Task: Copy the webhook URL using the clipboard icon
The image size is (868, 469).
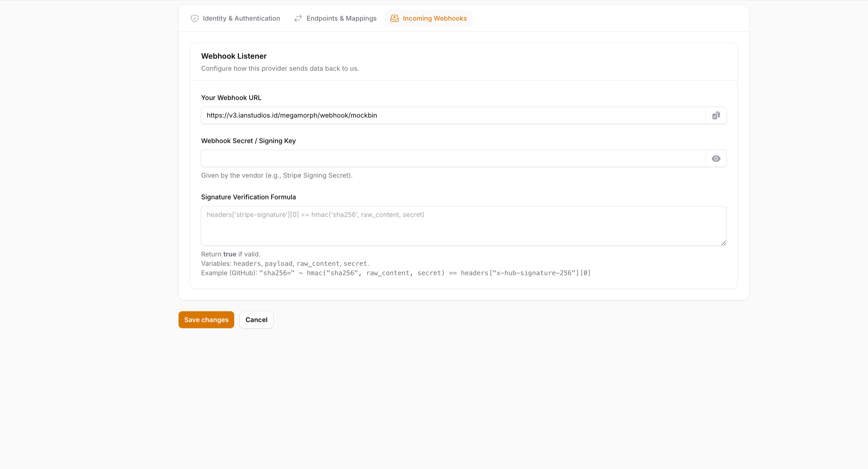Action: click(x=716, y=115)
